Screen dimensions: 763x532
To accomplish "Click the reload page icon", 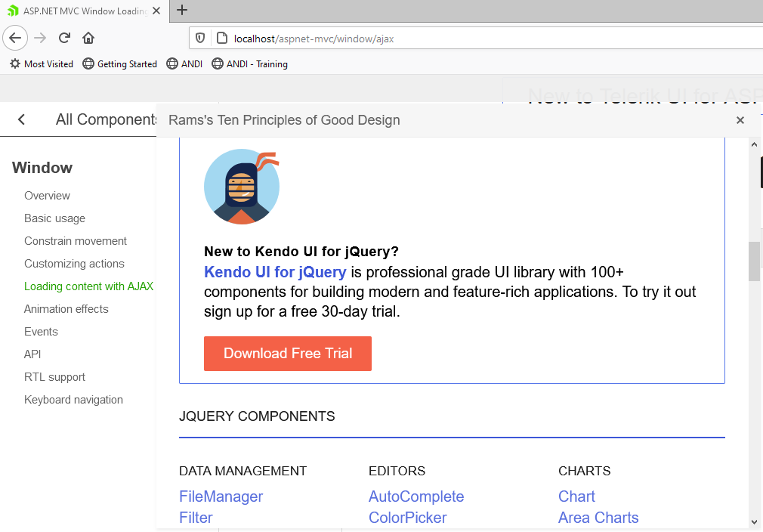I will [x=64, y=38].
